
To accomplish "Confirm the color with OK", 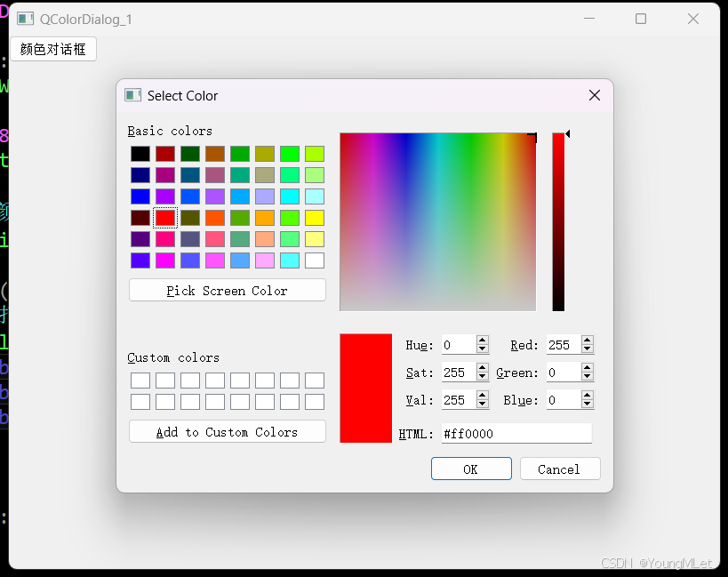I will tap(471, 469).
